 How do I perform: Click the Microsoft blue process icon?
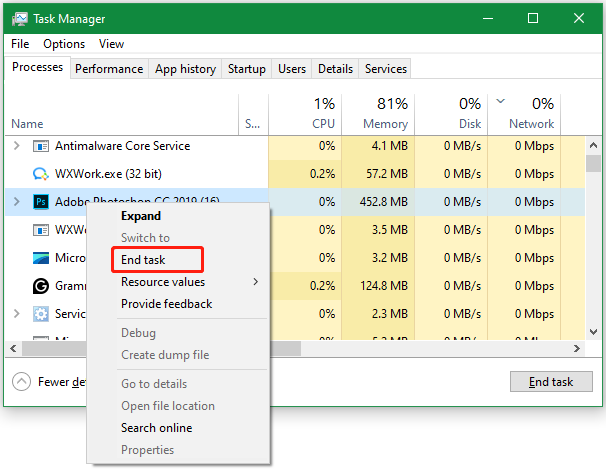(x=41, y=258)
